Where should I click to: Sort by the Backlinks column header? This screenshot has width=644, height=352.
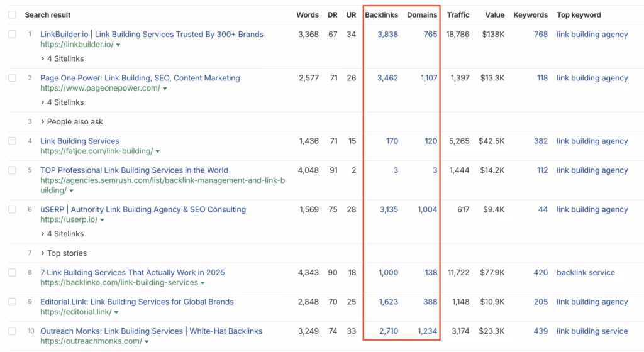click(x=381, y=14)
